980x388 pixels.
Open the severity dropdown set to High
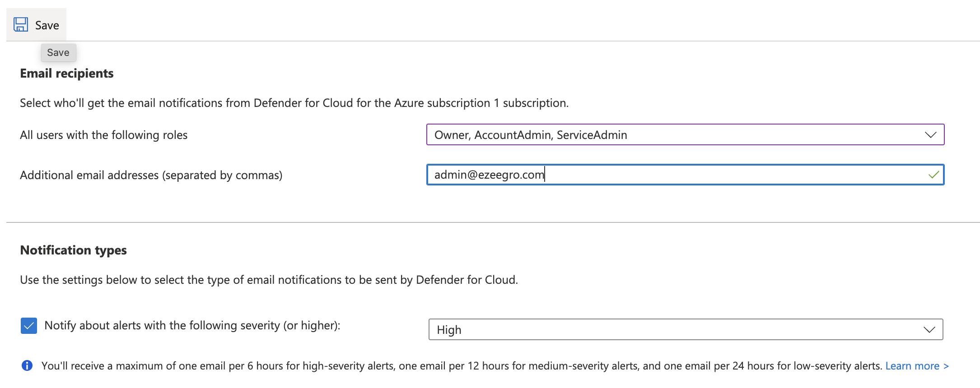click(686, 329)
